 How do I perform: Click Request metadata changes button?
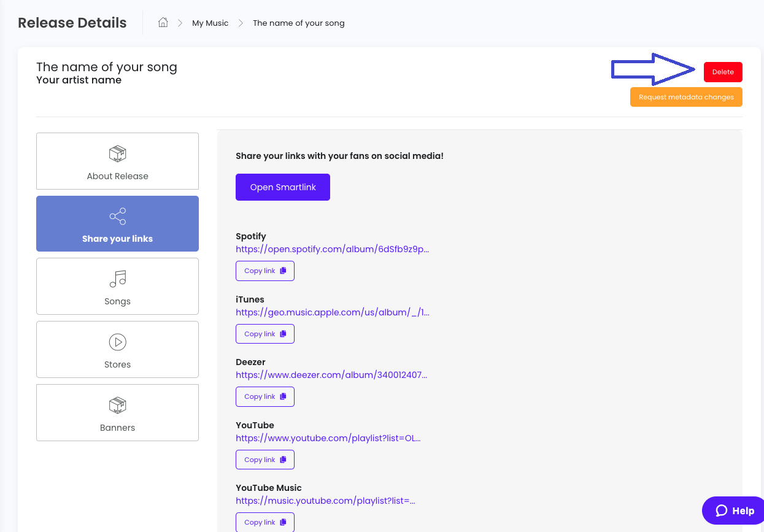(x=686, y=97)
